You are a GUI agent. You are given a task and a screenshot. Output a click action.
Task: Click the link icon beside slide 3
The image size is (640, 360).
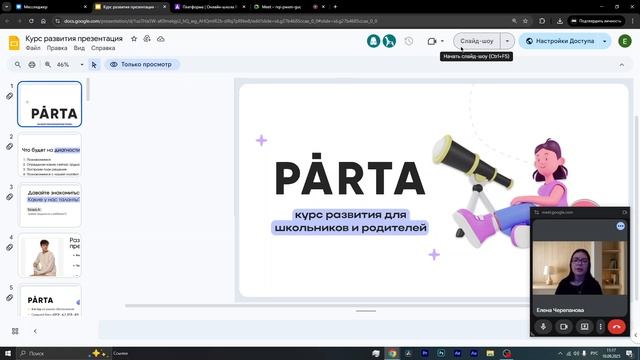(x=9, y=197)
